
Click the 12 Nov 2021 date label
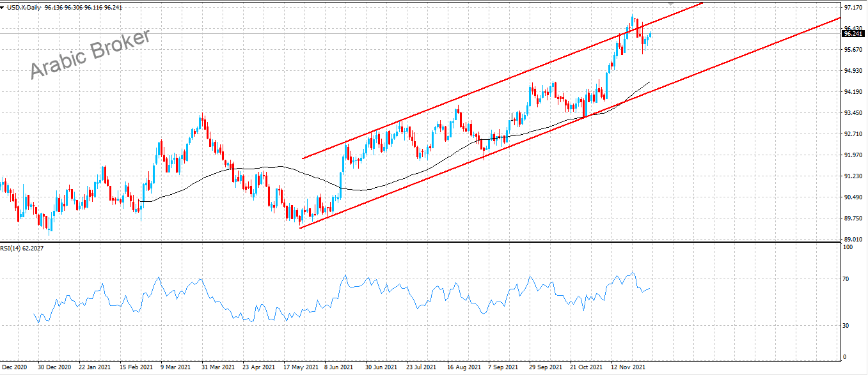(628, 367)
